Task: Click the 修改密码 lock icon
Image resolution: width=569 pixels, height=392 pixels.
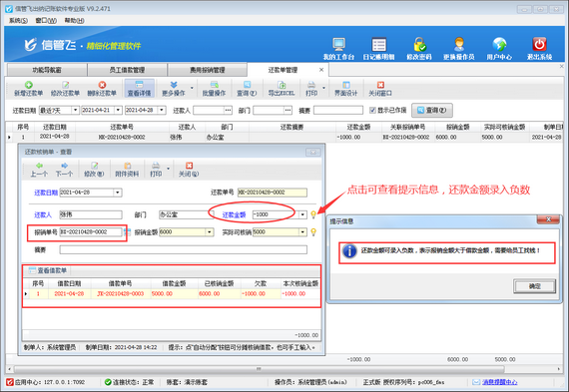Action: tap(419, 45)
